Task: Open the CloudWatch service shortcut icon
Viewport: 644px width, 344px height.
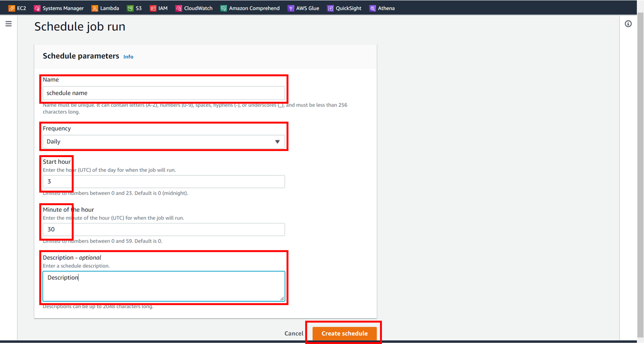Action: click(x=179, y=8)
